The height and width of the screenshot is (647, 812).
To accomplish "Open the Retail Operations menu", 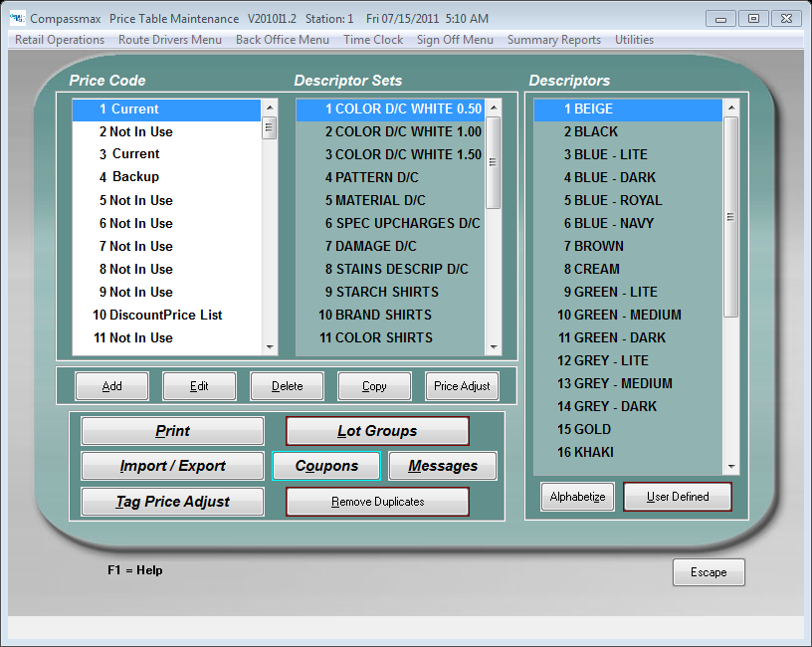I will tap(60, 40).
